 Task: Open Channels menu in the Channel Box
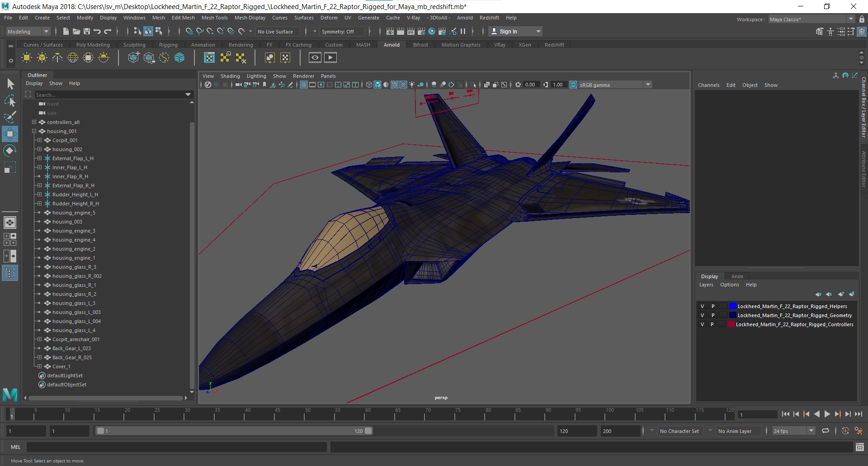coord(708,85)
